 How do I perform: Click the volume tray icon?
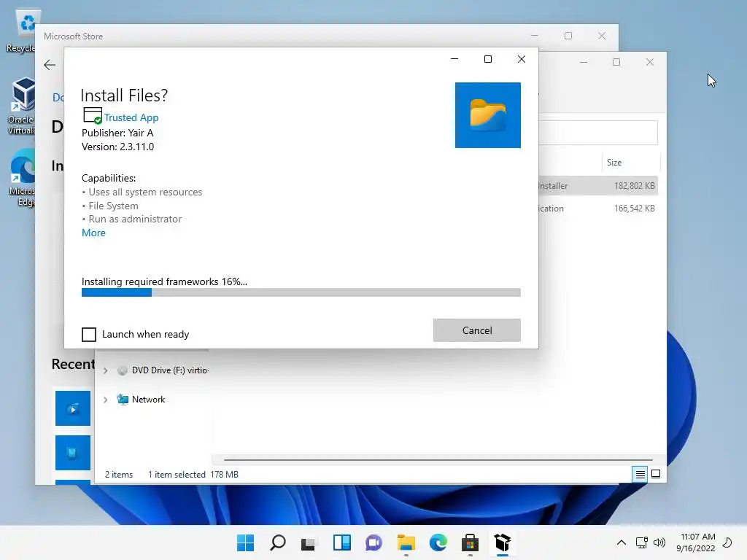pos(659,542)
